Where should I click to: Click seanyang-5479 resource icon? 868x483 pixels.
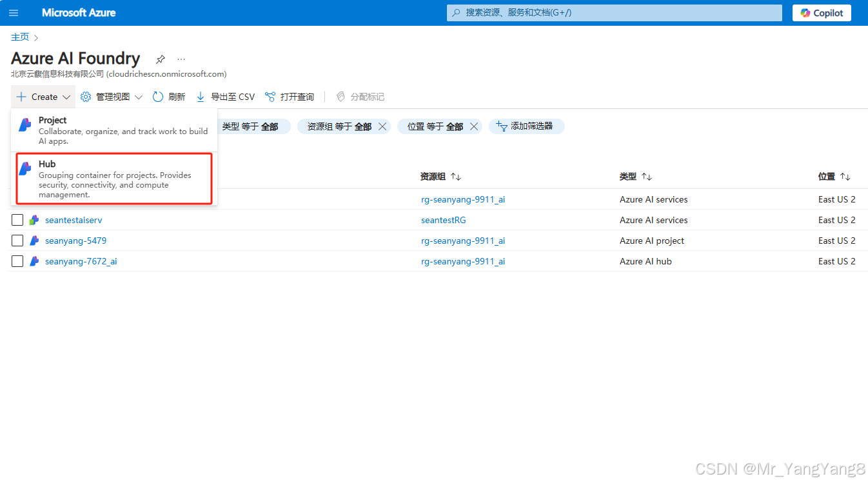point(34,241)
